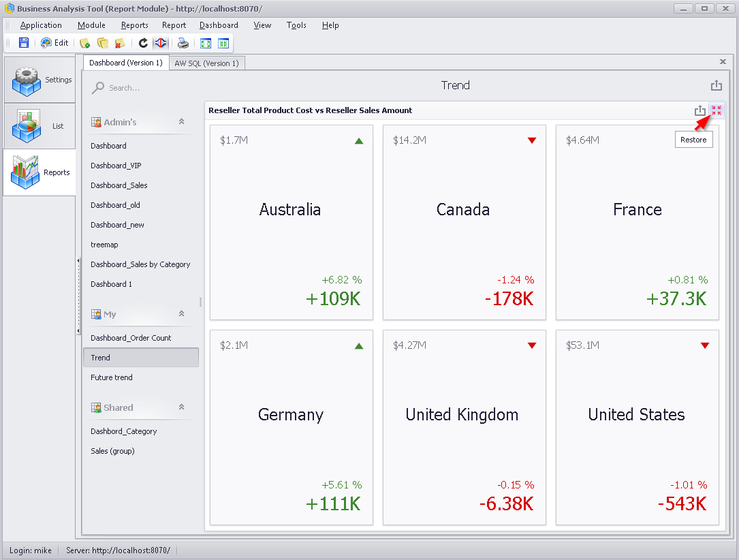Viewport: 739px width, 560px height.
Task: Collapse the My group
Action: point(181,313)
